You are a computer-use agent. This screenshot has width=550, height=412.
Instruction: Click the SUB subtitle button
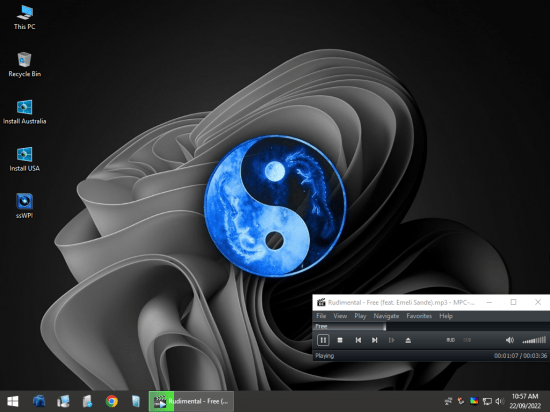467,340
